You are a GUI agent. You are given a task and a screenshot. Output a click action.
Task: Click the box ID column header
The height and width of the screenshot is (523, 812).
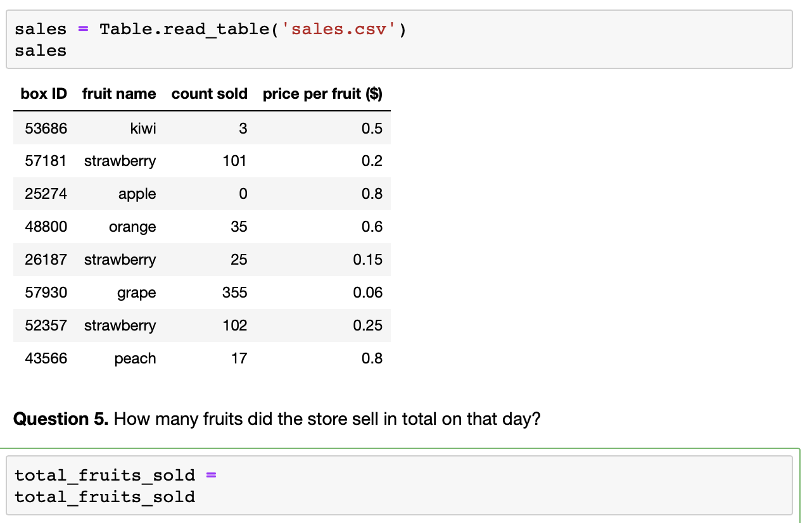pos(44,94)
